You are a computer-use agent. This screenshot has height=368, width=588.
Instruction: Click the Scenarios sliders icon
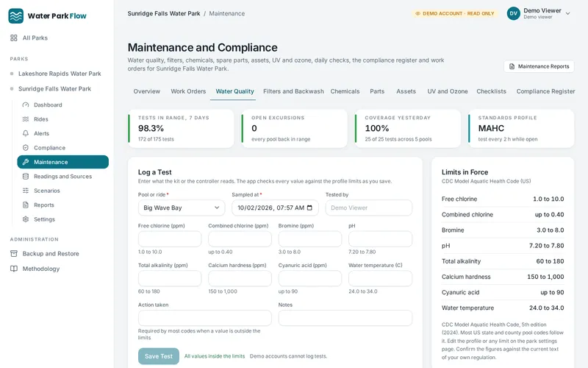[x=26, y=191]
